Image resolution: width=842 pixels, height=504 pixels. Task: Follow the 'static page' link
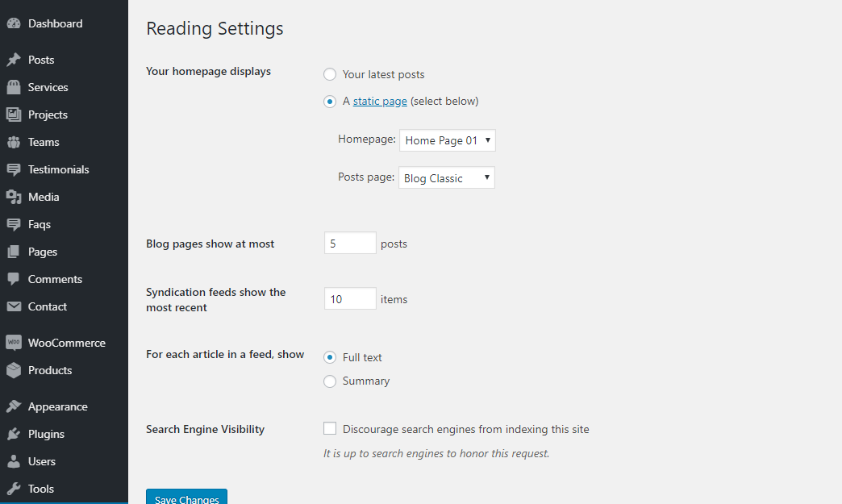pyautogui.click(x=380, y=102)
